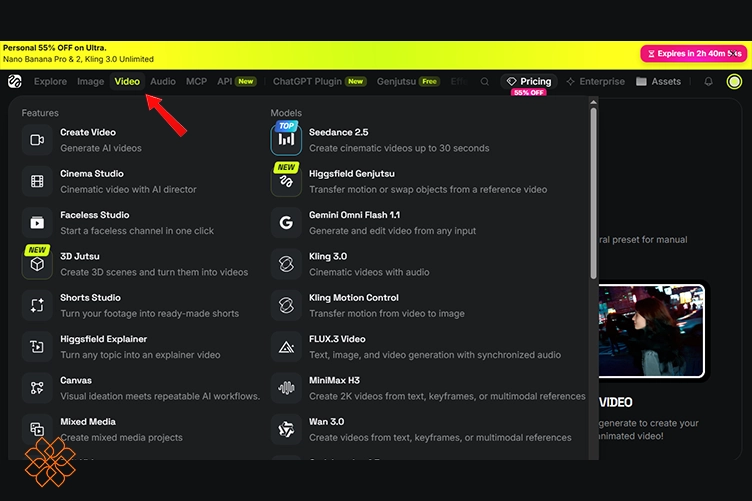Click the Kling 3.0 model icon
Screen dimensions: 752x501
(x=286, y=264)
